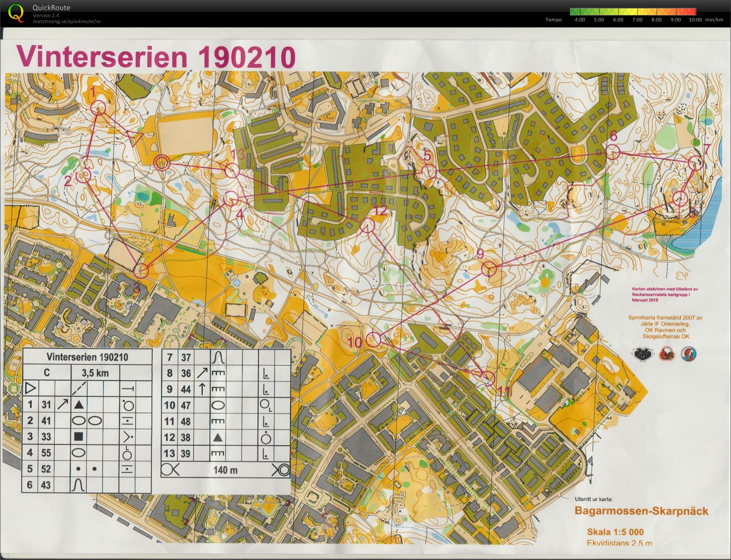This screenshot has height=560, width=731.
Task: Click control code 31 in table
Action: (46, 405)
